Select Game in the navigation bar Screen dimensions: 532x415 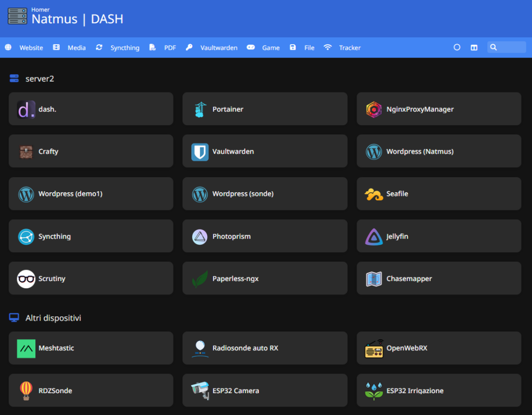271,48
